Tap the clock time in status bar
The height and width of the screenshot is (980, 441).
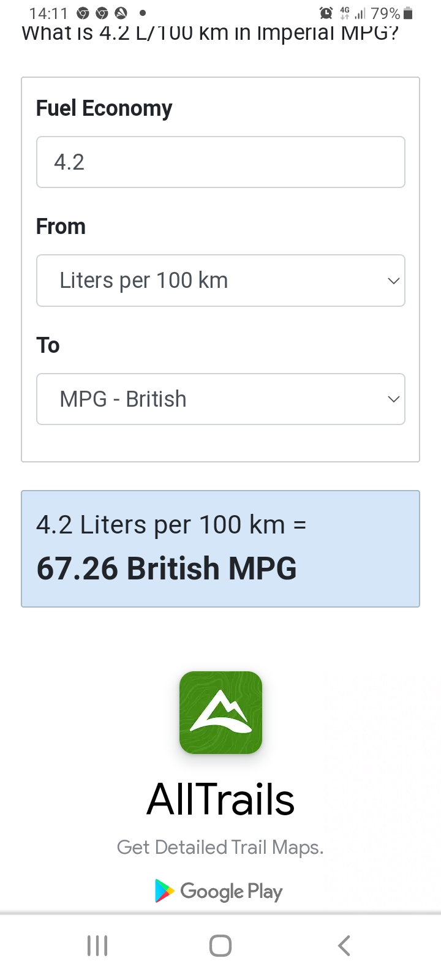pyautogui.click(x=48, y=13)
